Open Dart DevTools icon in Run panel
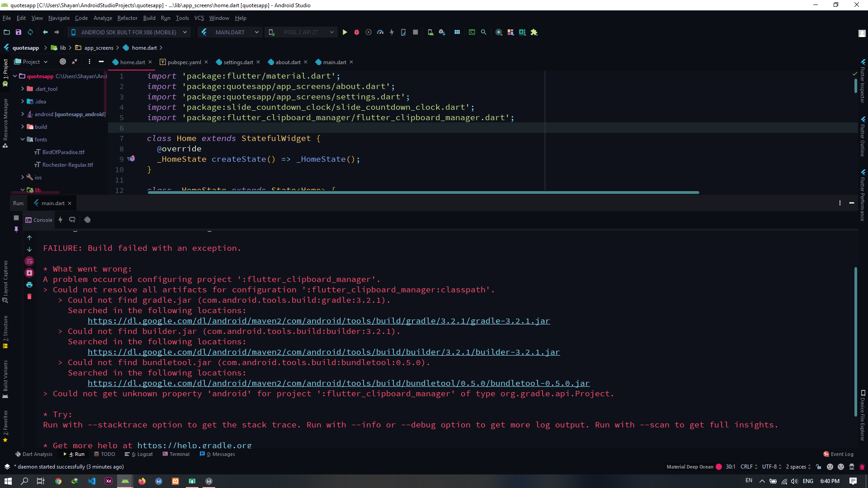Viewport: 868px width, 488px height. [x=87, y=220]
